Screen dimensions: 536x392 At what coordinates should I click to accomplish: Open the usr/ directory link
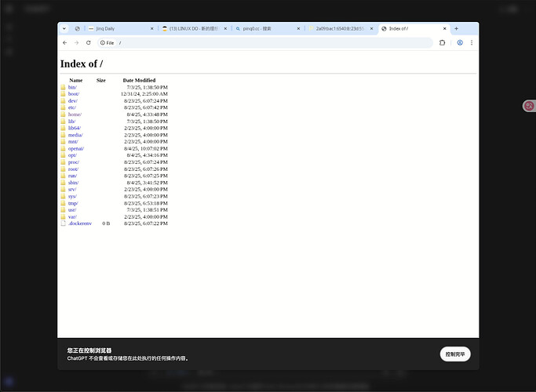72,210
